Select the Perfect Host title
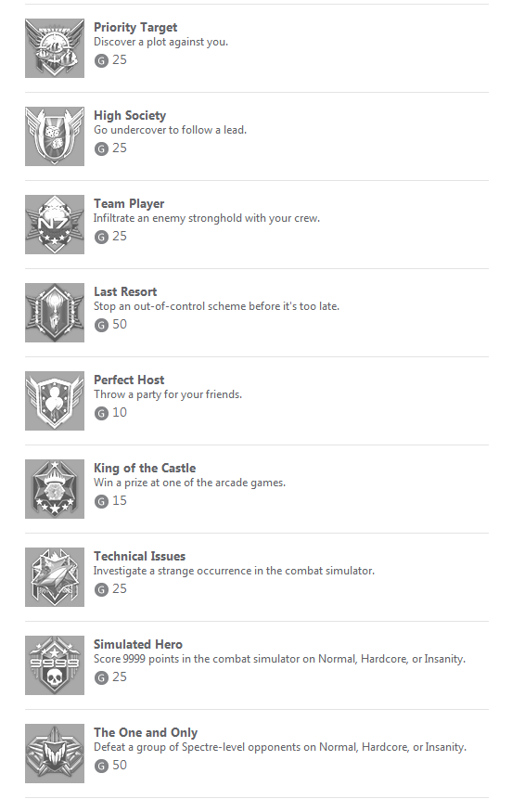 click(129, 380)
